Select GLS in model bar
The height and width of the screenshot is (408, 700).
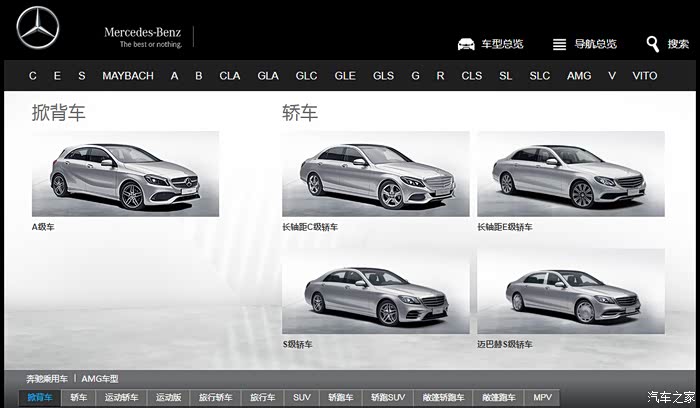tap(383, 76)
